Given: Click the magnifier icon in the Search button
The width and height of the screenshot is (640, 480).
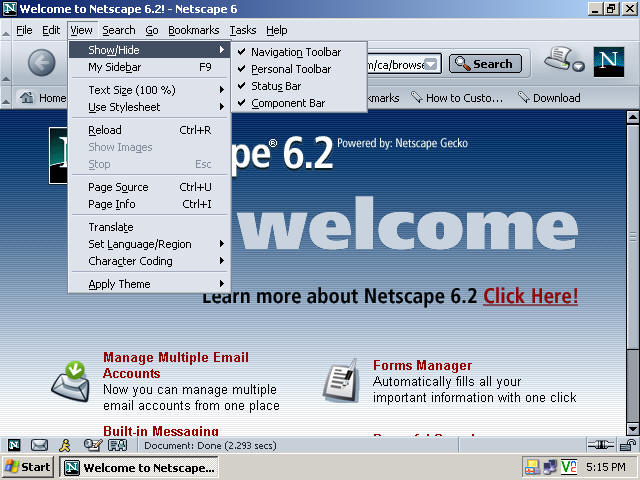Looking at the screenshot, I should coord(462,64).
